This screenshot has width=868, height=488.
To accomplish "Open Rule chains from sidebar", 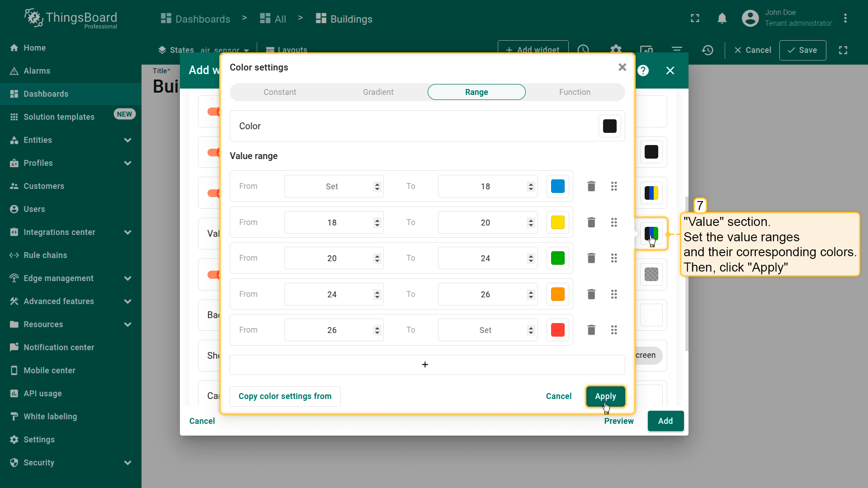I will coord(45,255).
